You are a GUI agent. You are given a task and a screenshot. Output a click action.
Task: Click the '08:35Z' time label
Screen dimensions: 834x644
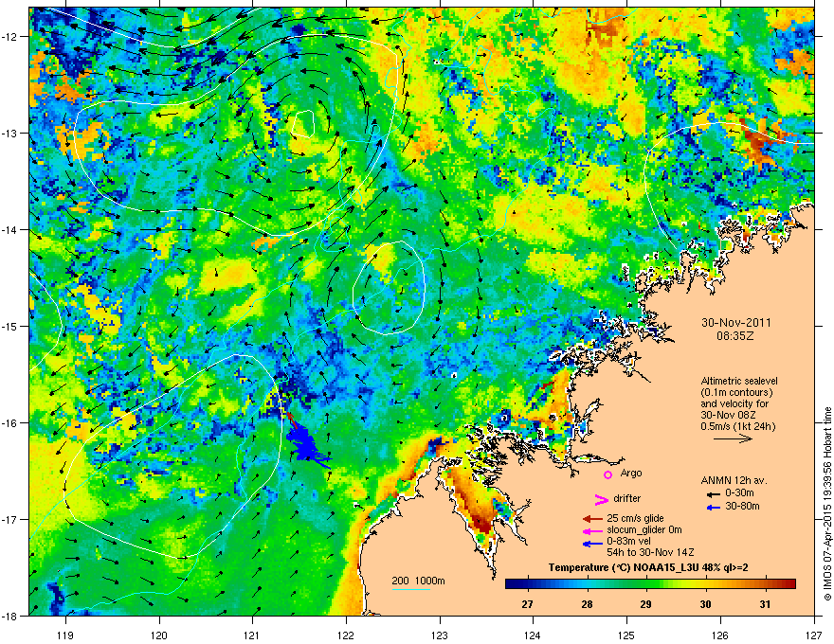pyautogui.click(x=735, y=336)
